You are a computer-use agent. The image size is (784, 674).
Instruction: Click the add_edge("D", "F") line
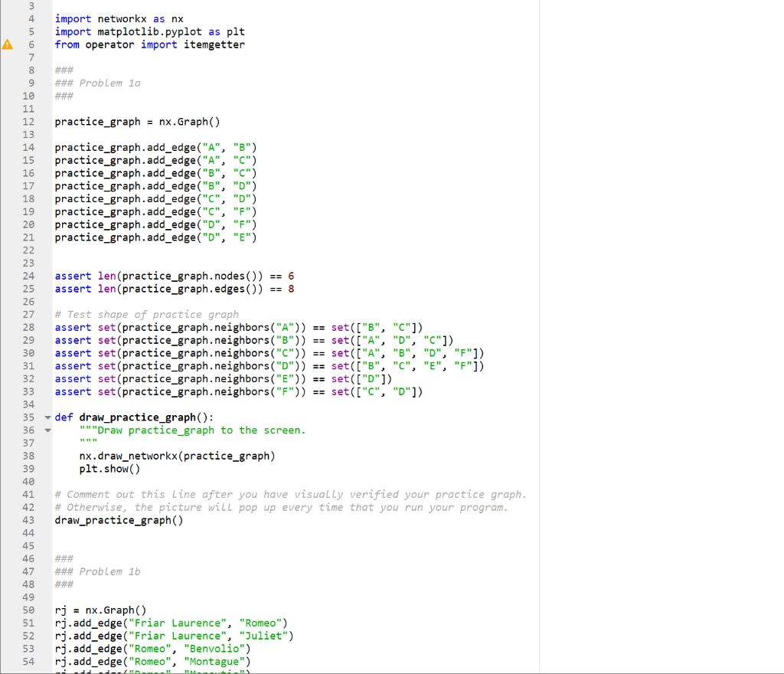pos(155,225)
